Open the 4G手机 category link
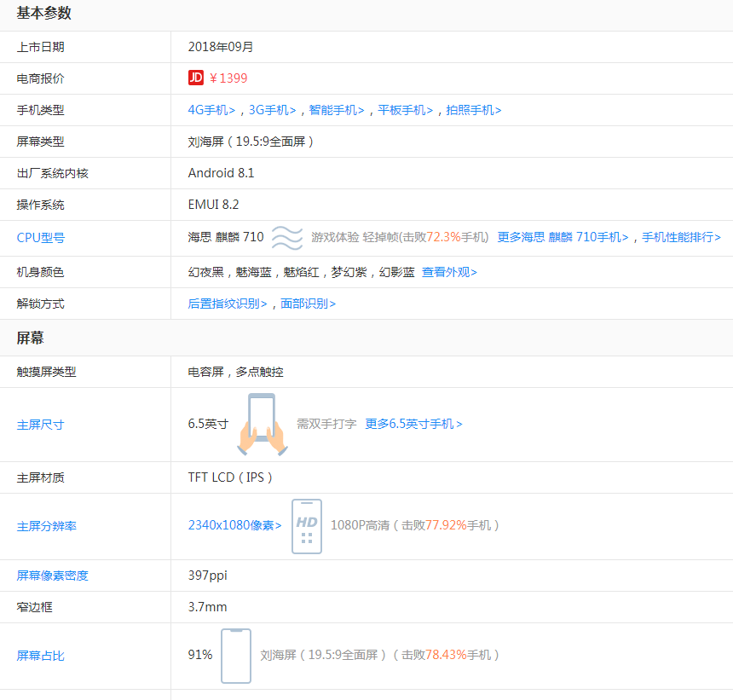This screenshot has height=700, width=733. pos(209,110)
